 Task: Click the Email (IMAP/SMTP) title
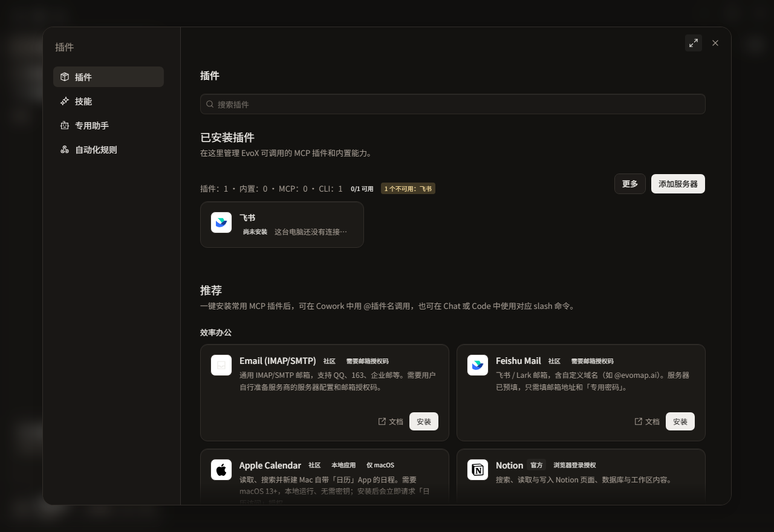(x=278, y=361)
